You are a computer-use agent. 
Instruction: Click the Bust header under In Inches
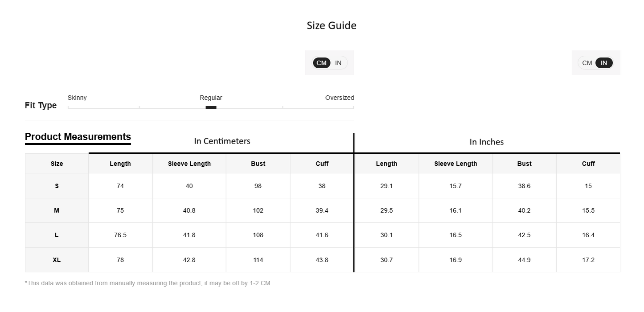(x=525, y=164)
